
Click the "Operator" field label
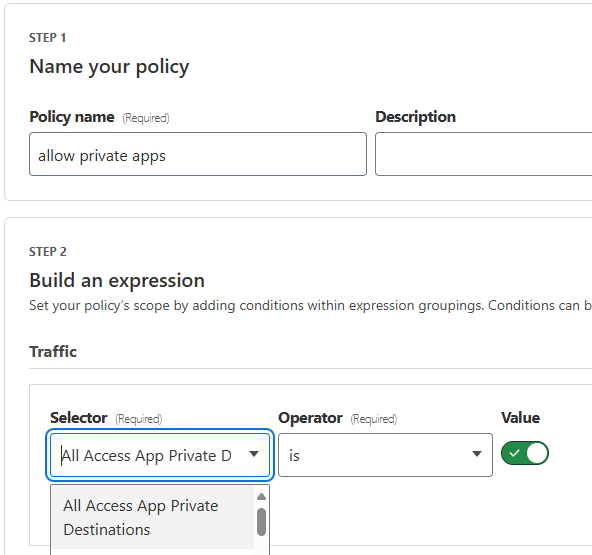(310, 418)
